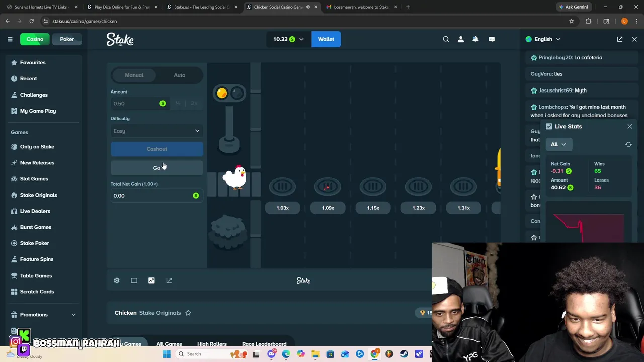The height and width of the screenshot is (362, 644).
Task: Switch to Poker mode
Action: tap(67, 39)
